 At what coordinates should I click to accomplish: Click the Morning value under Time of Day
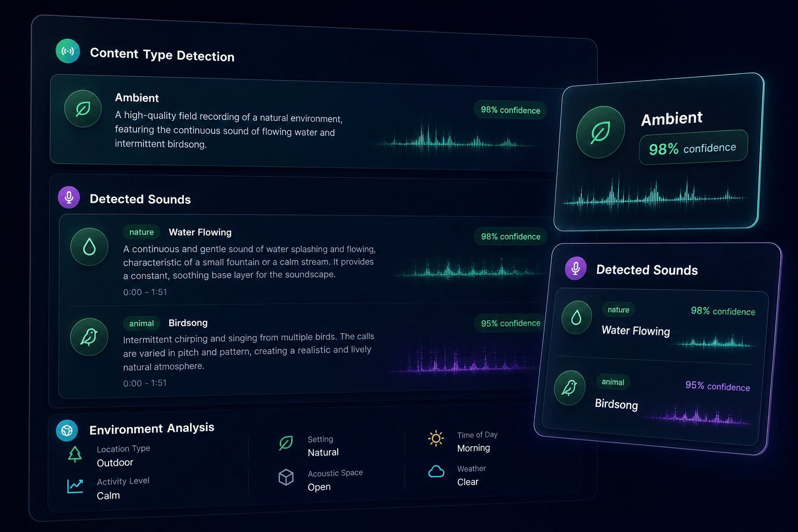tap(474, 448)
